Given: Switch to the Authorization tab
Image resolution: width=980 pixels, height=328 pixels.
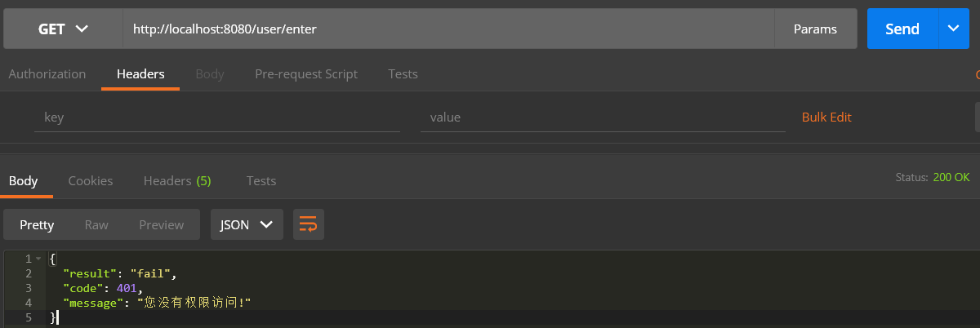Looking at the screenshot, I should tap(47, 73).
